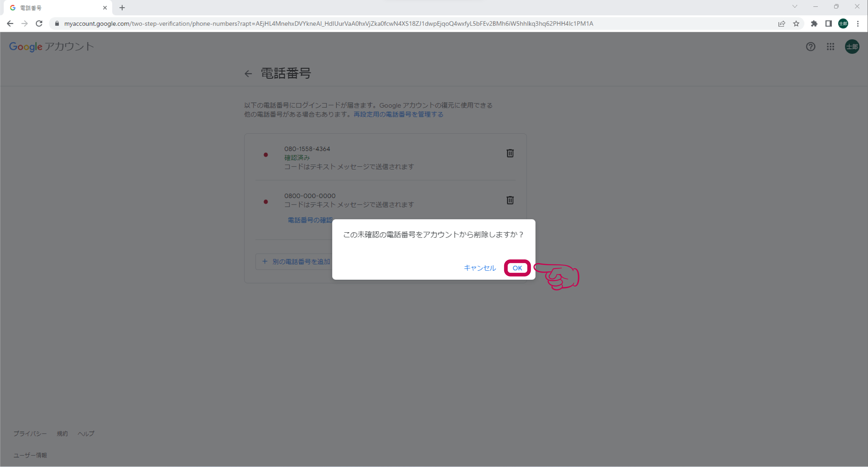Confirm deletion with the OK button
The image size is (868, 467).
(x=517, y=268)
